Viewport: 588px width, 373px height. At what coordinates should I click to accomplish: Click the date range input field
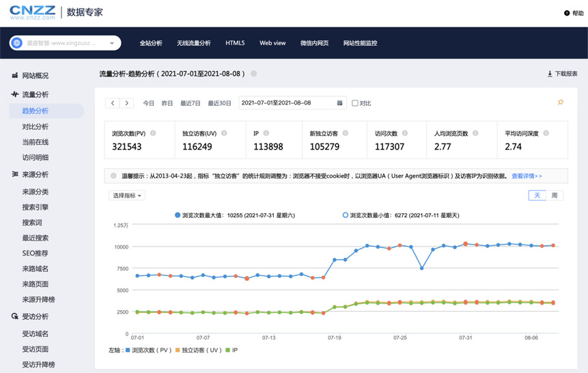pyautogui.click(x=292, y=103)
